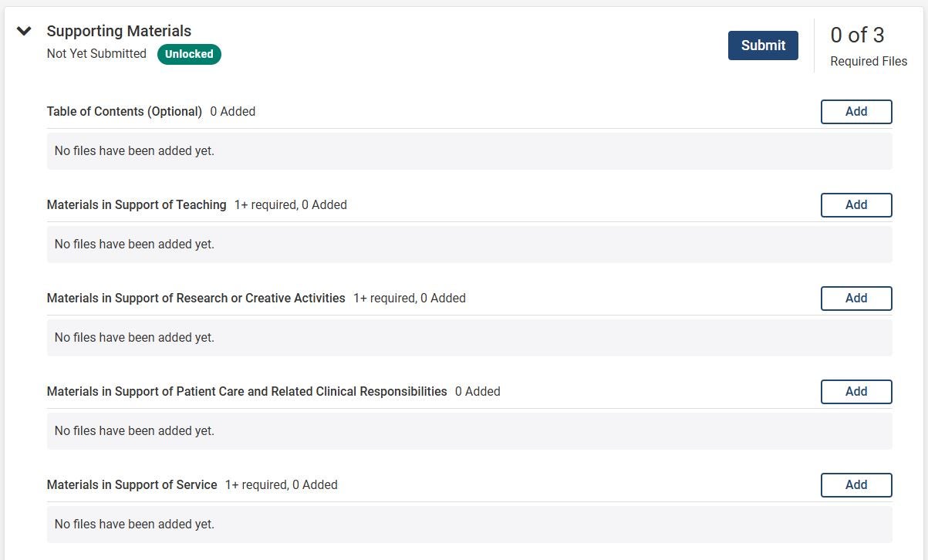
Task: Select the Patient Care and Related Clinical Responsibilities label
Action: tap(247, 392)
